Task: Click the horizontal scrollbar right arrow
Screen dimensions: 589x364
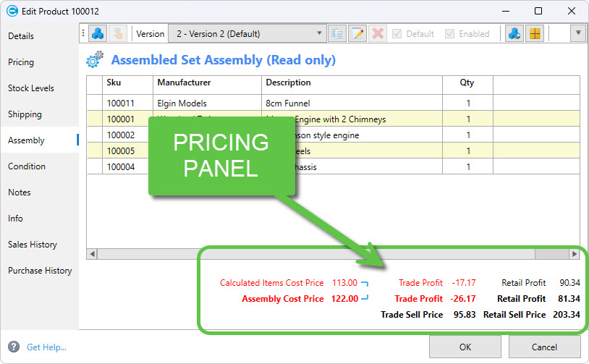Action: click(575, 254)
